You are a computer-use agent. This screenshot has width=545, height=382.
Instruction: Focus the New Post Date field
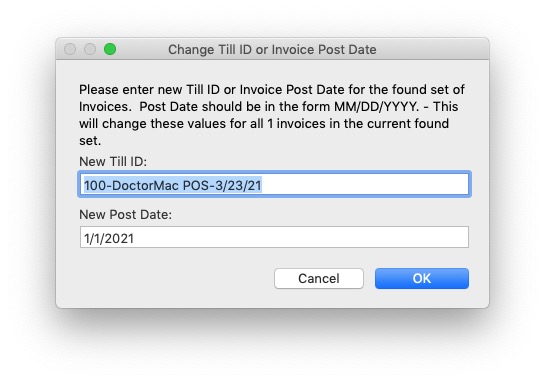(274, 237)
